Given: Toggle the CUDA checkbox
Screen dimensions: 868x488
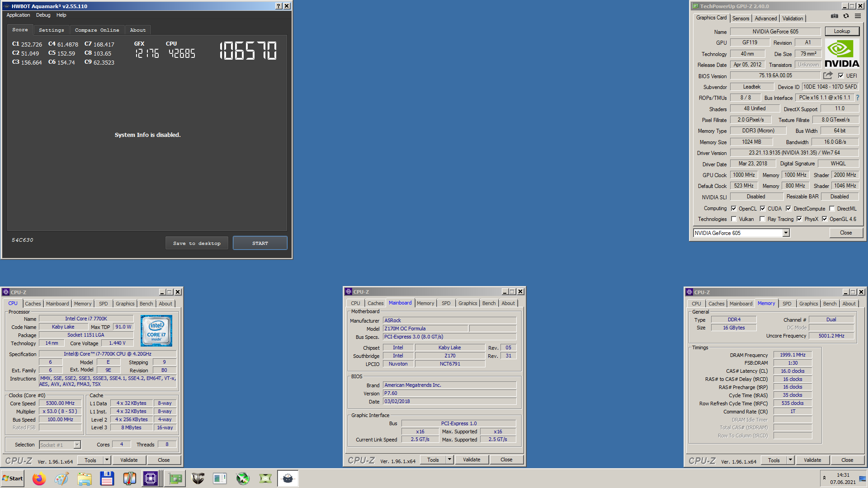Looking at the screenshot, I should click(763, 208).
